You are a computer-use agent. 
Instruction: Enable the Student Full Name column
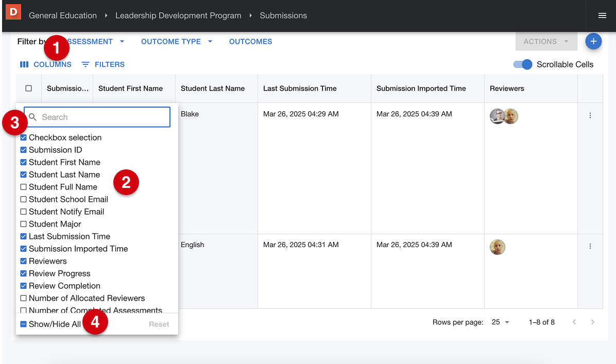point(24,187)
